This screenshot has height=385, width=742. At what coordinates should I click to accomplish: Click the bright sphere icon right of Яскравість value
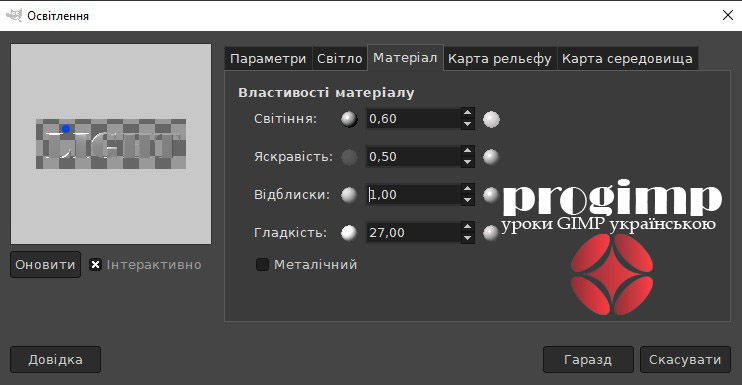coord(491,157)
